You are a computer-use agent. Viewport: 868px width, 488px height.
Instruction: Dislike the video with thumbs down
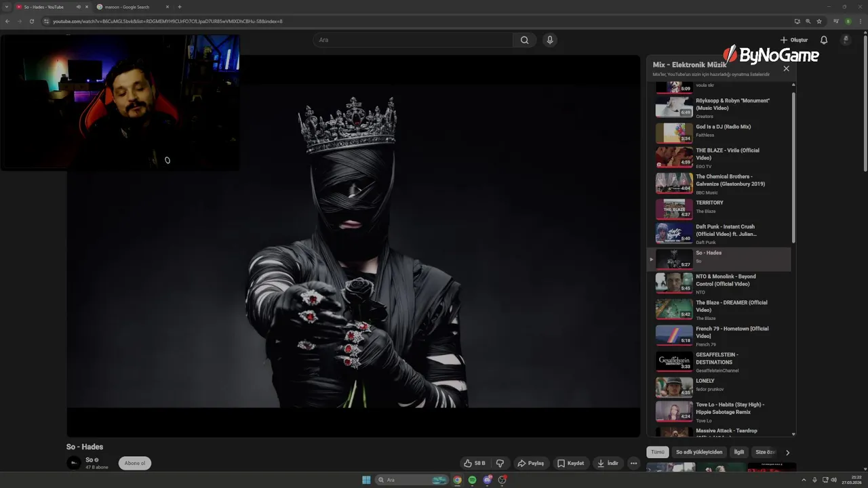pos(500,464)
